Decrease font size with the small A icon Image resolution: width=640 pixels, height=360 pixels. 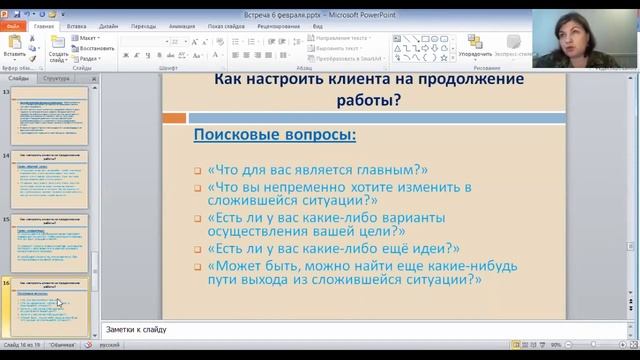(205, 42)
